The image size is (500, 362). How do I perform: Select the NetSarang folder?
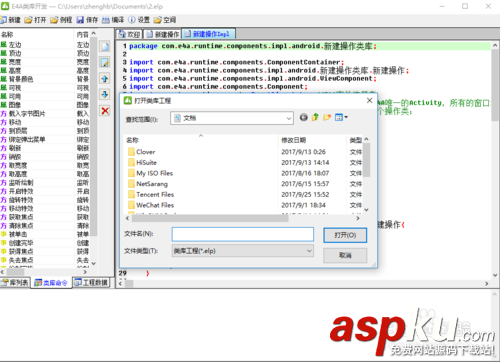pos(148,184)
